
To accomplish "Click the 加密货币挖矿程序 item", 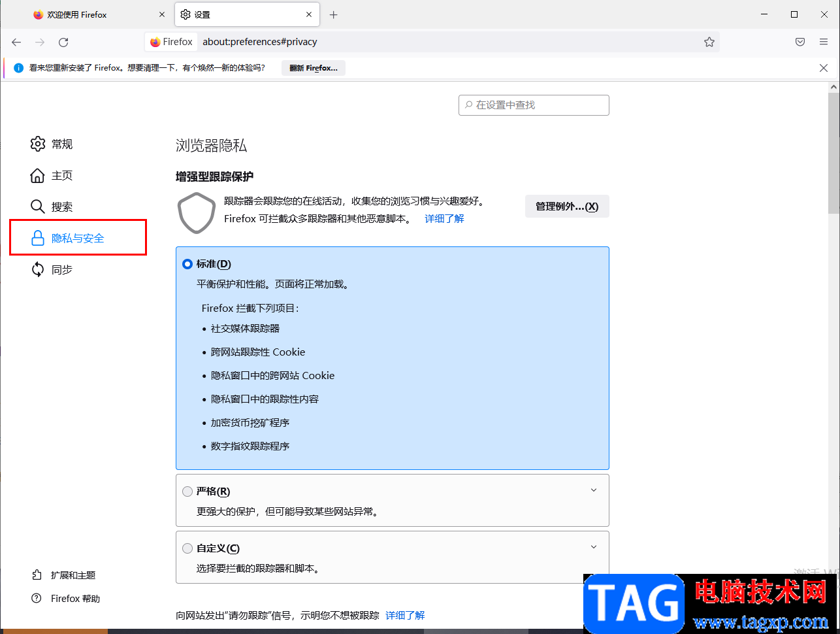I will pyautogui.click(x=250, y=423).
